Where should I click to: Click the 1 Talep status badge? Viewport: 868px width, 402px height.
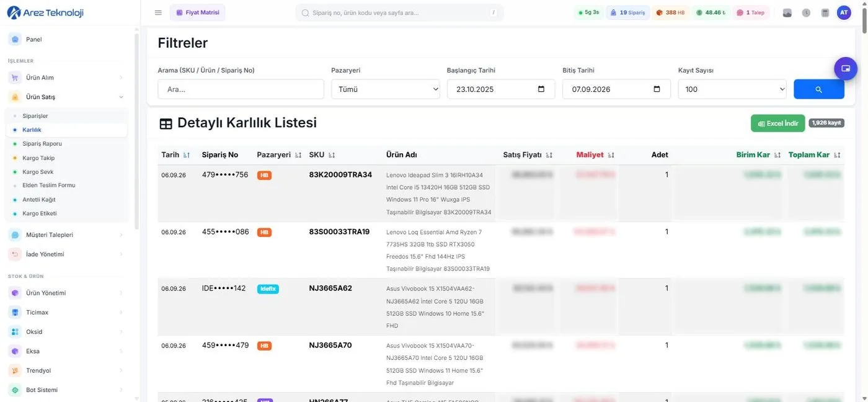point(751,12)
